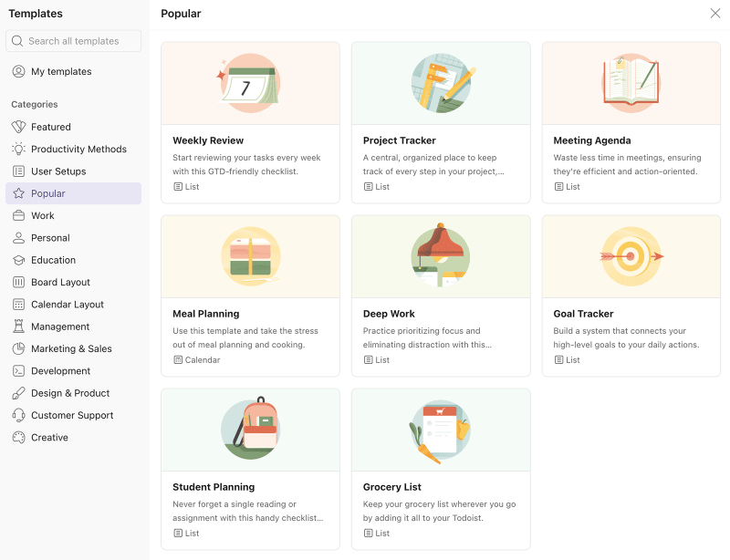Click the Deep Work template image

441,256
